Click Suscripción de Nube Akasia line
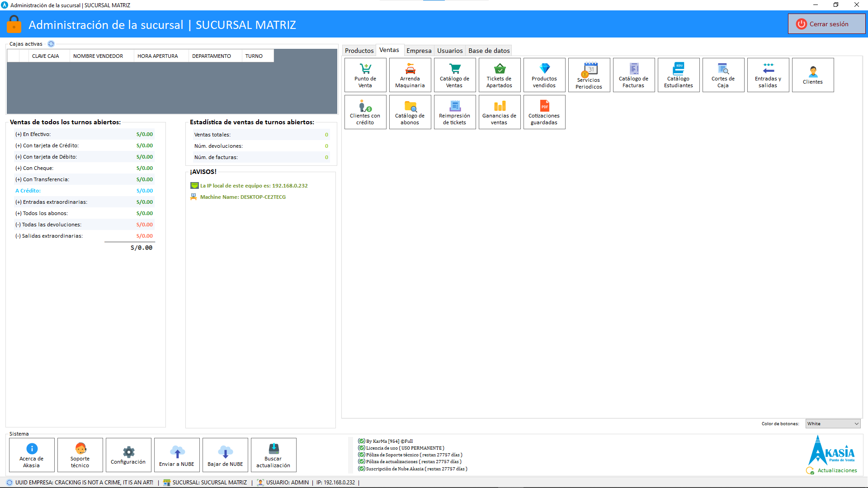The height and width of the screenshot is (488, 868). (416, 469)
